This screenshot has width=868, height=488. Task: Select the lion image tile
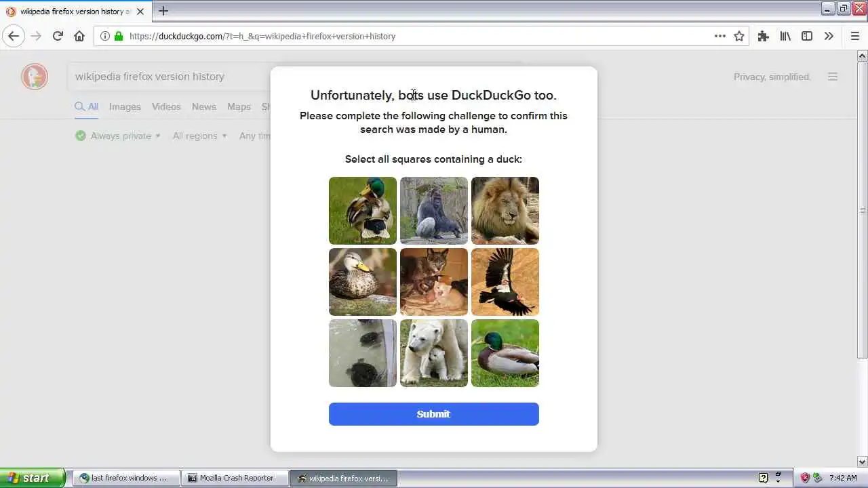505,211
